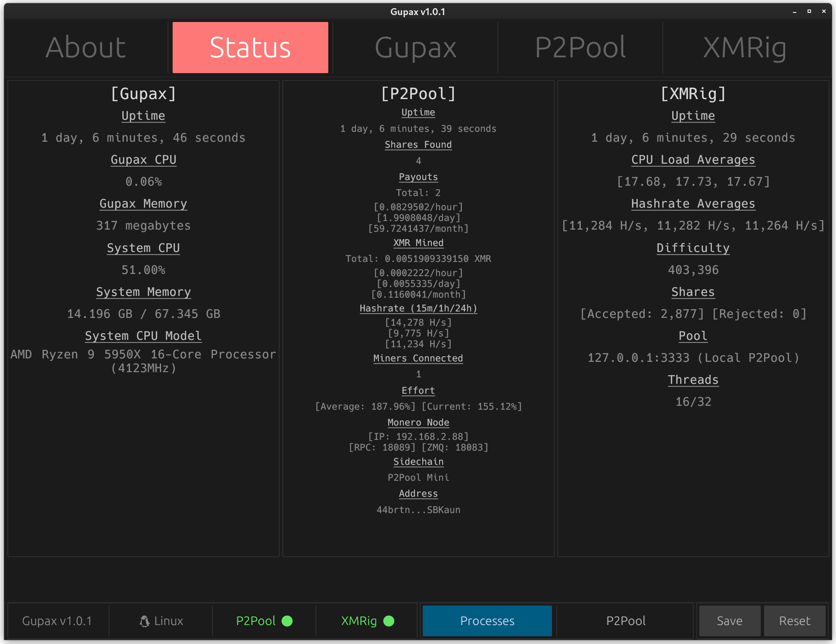The image size is (836, 644).
Task: Minimize the Gupax window
Action: click(x=794, y=12)
